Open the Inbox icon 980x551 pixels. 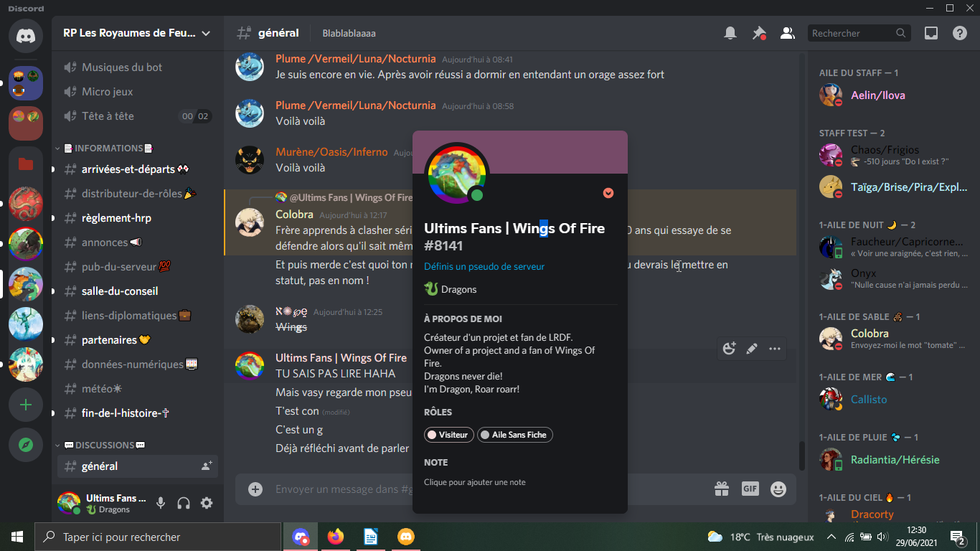931,33
